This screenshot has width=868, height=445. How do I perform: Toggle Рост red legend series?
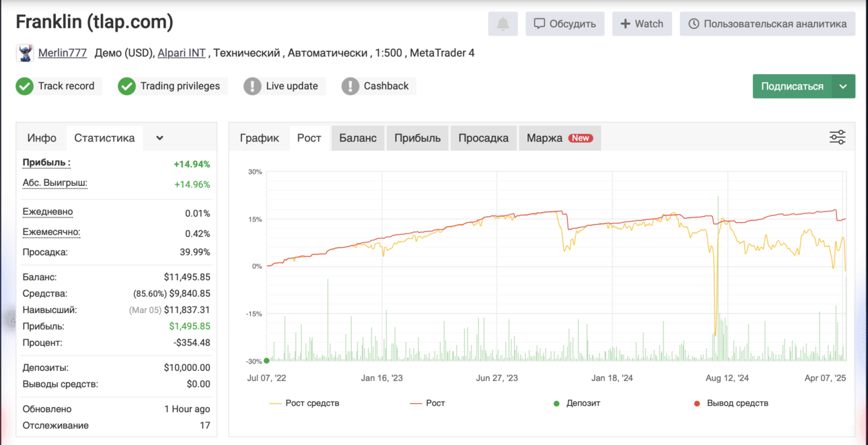coord(428,403)
